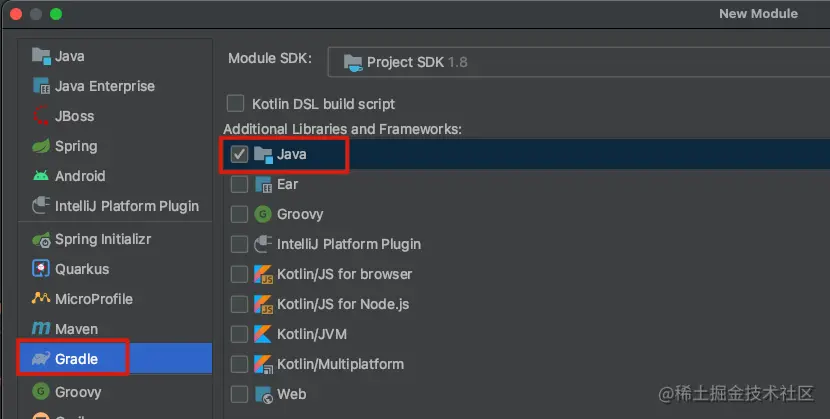
Task: Click the Kotlin/Multiplatform icon
Action: coord(263,364)
